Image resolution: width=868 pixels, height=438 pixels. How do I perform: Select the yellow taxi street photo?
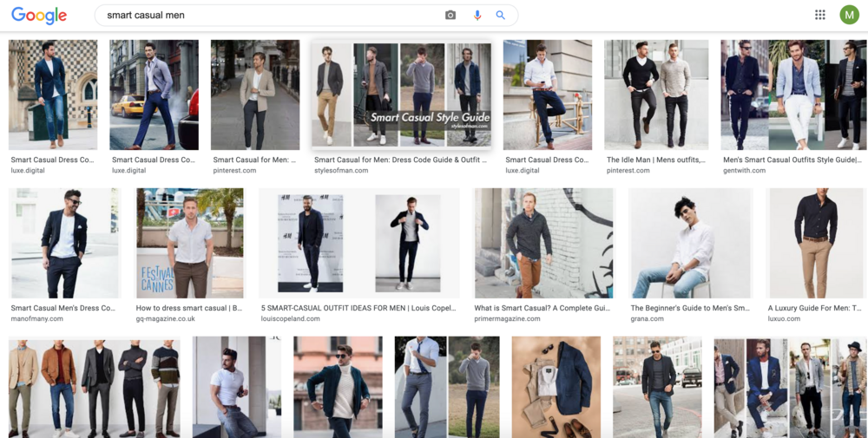coord(154,95)
